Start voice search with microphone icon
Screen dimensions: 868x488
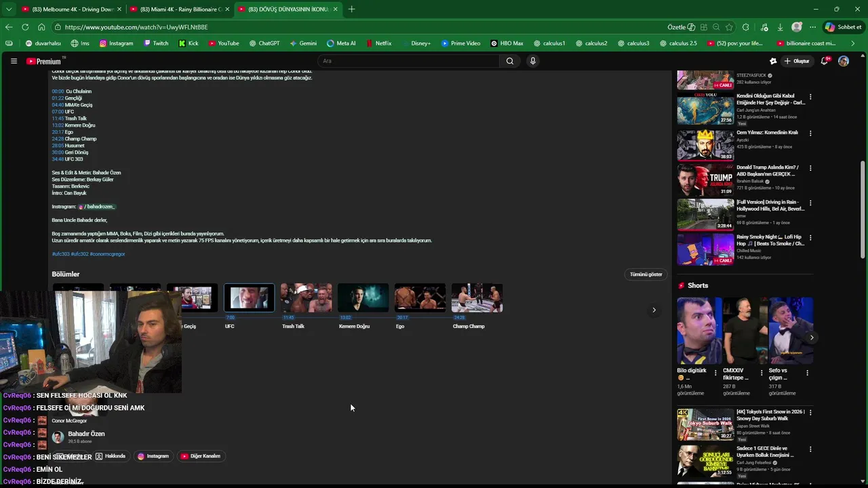point(533,61)
